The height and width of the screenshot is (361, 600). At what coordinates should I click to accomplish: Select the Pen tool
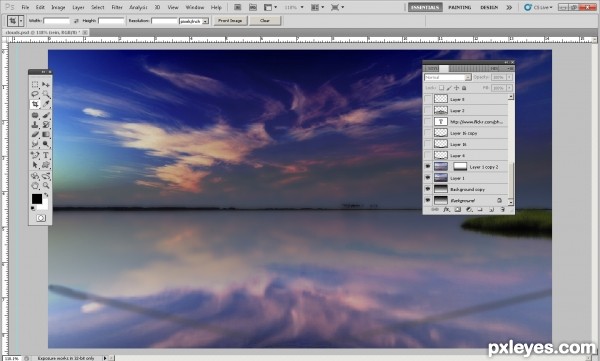click(35, 155)
